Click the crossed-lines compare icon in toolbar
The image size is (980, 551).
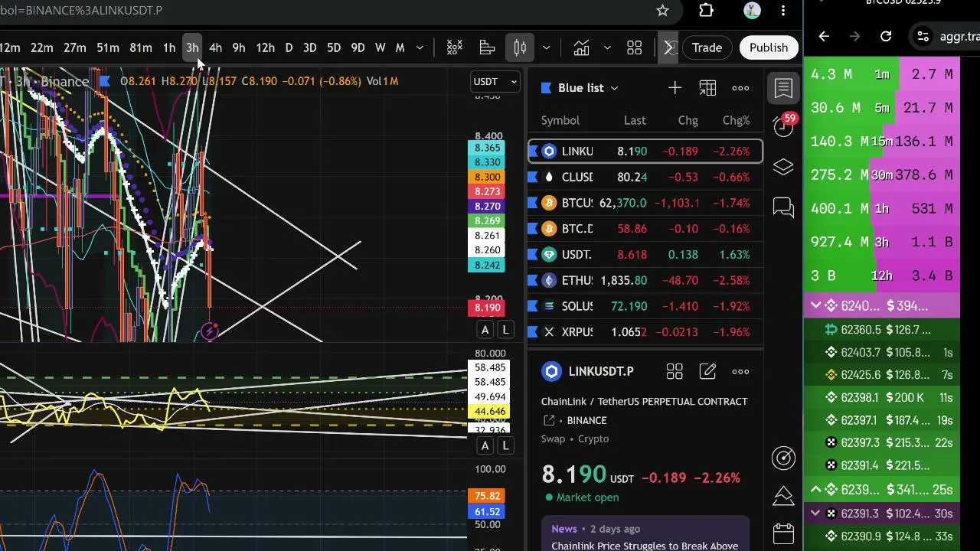454,48
